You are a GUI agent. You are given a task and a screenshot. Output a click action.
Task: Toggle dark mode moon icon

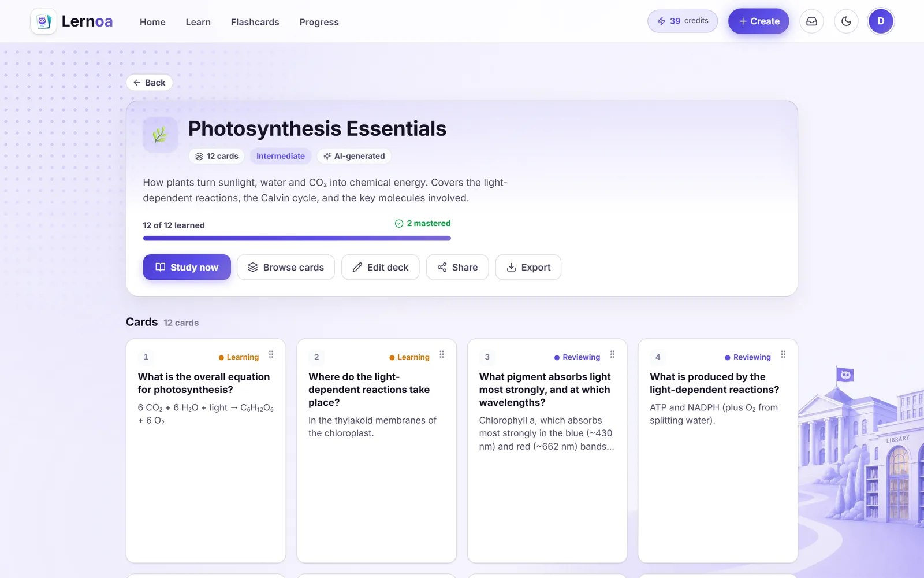point(846,21)
